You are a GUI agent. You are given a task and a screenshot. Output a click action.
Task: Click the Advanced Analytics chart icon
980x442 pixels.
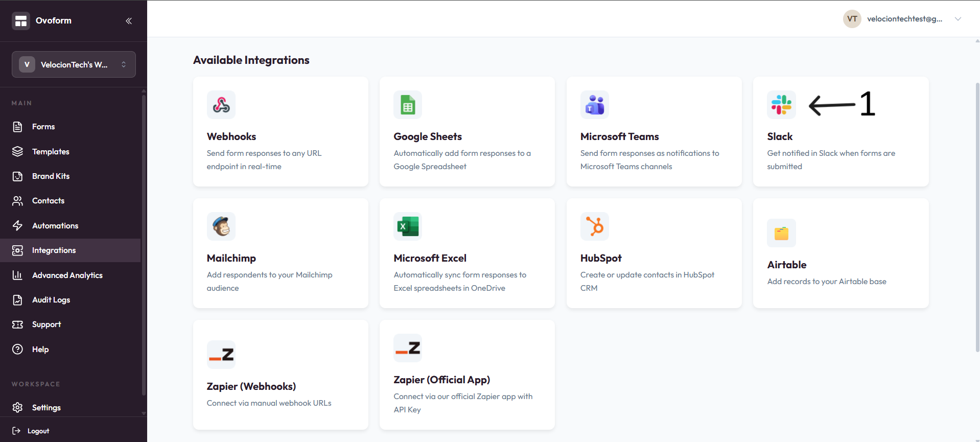click(x=18, y=275)
